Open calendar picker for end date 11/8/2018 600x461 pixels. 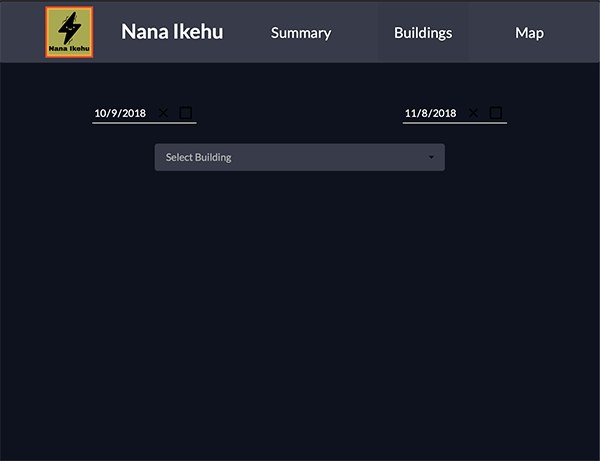(x=496, y=112)
